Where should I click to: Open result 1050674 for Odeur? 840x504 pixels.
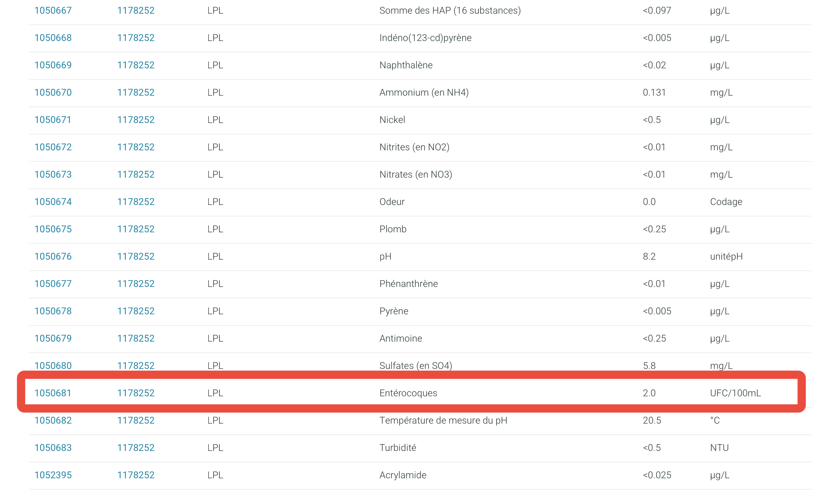[53, 202]
